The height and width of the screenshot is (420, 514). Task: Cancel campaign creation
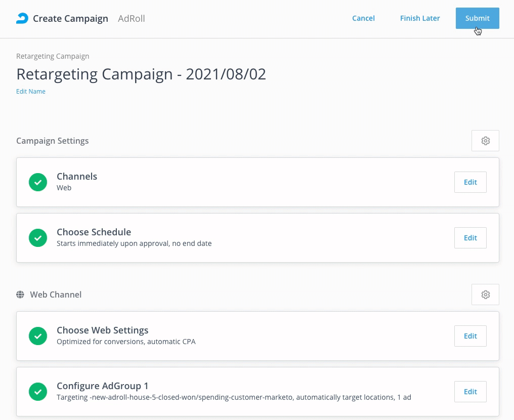tap(363, 18)
